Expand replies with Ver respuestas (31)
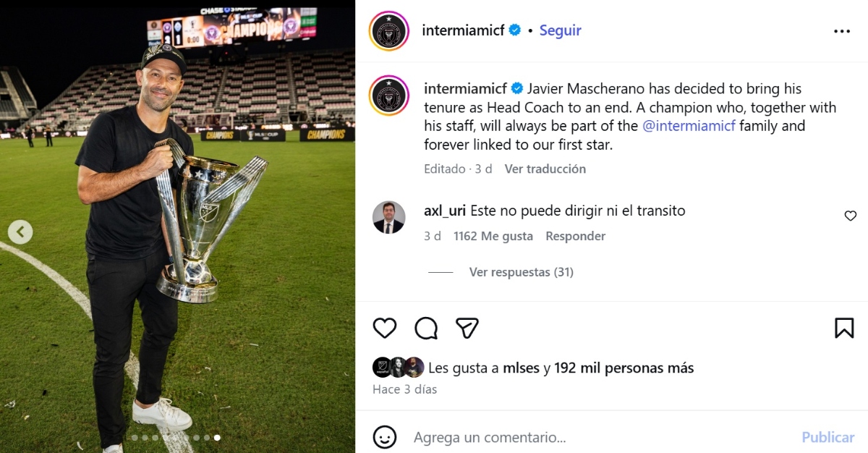The image size is (868, 453). [x=521, y=272]
